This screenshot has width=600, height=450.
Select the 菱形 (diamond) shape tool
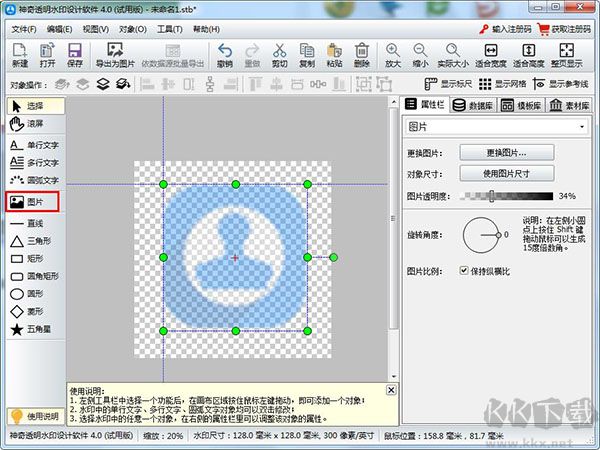(x=33, y=311)
